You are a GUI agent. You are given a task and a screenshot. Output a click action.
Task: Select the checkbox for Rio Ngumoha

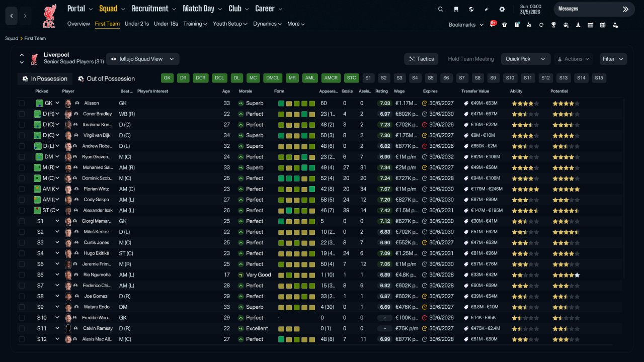pyautogui.click(x=22, y=275)
